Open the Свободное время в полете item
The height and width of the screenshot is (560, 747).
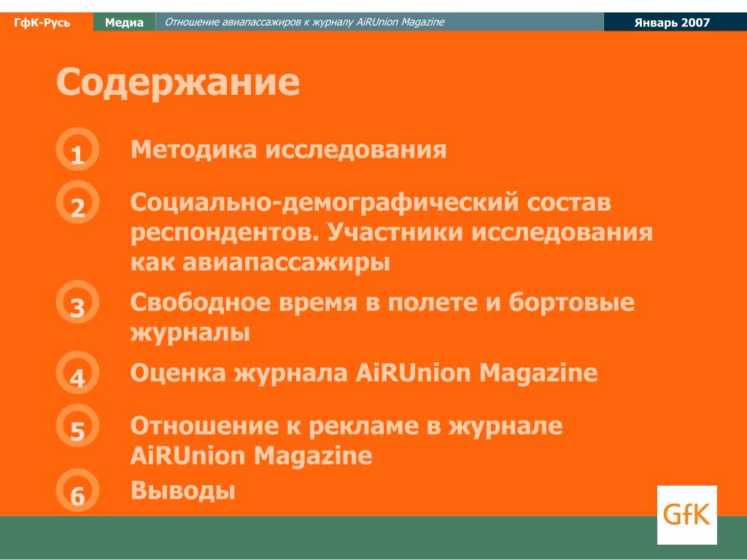pyautogui.click(x=382, y=317)
